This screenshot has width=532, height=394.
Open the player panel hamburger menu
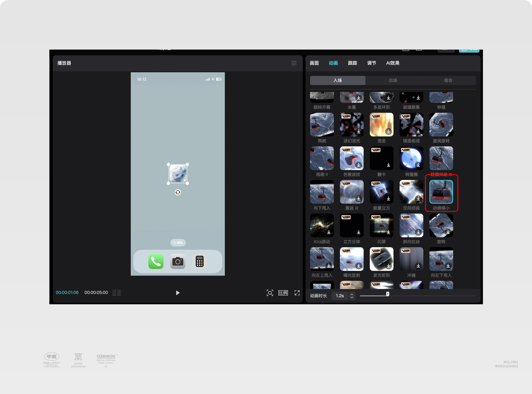tap(294, 63)
